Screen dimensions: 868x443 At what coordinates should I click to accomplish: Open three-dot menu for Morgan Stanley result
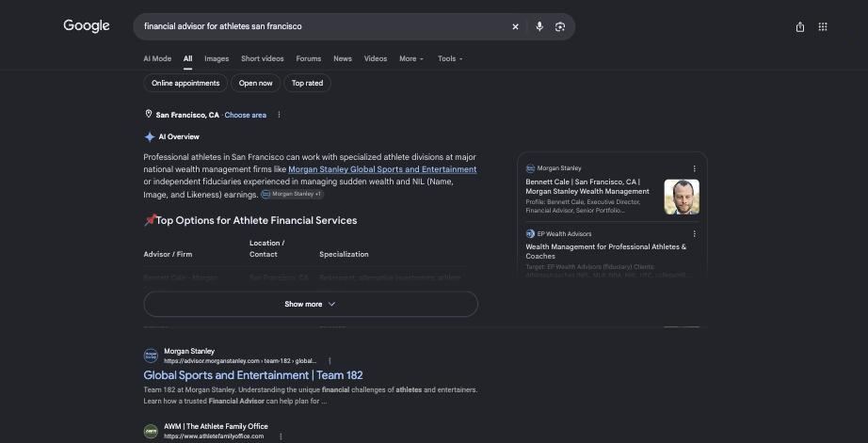click(330, 360)
